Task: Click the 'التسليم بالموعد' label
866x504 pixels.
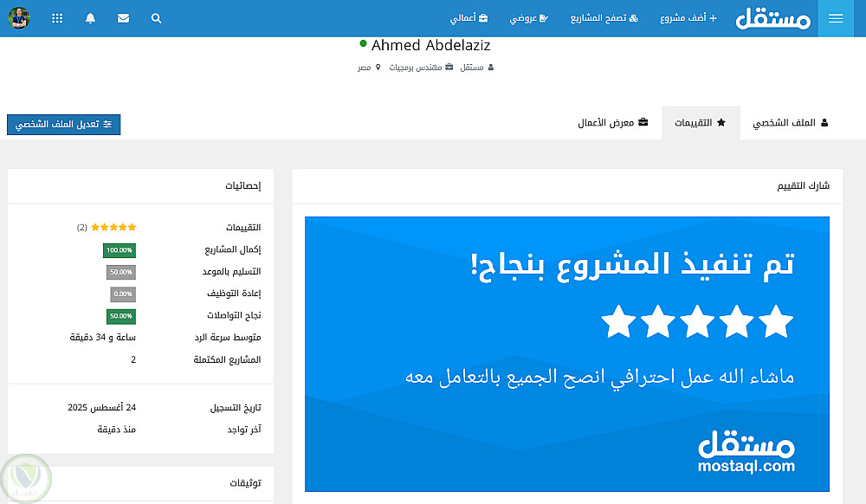Action: point(231,272)
